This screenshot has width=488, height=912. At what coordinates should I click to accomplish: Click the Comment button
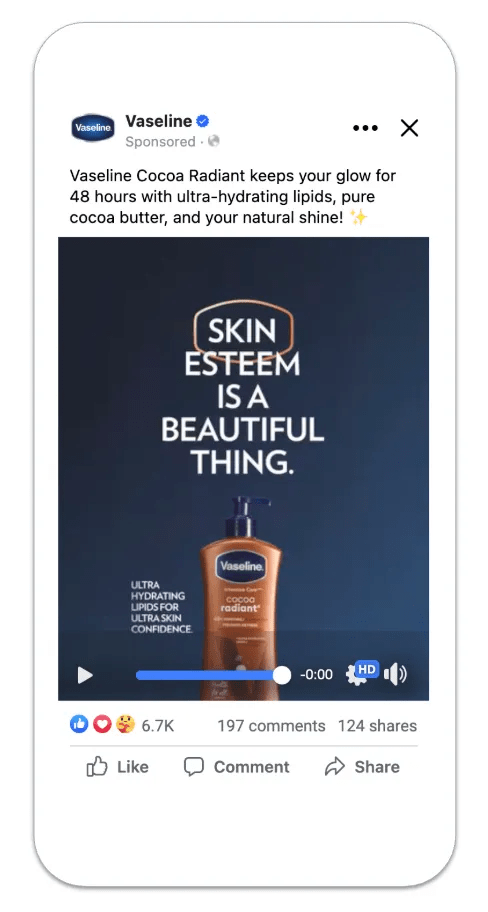pos(236,767)
